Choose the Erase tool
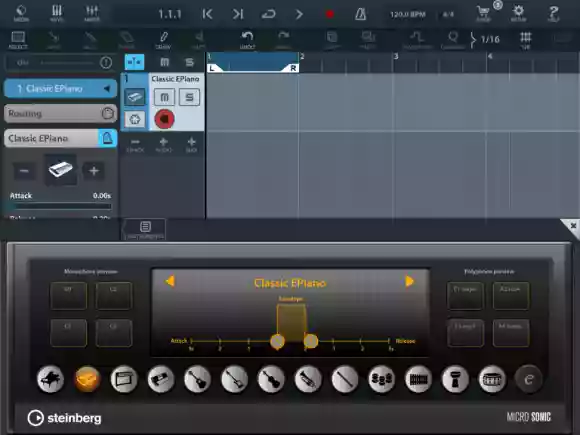The width and height of the screenshot is (580, 435). coord(127,40)
